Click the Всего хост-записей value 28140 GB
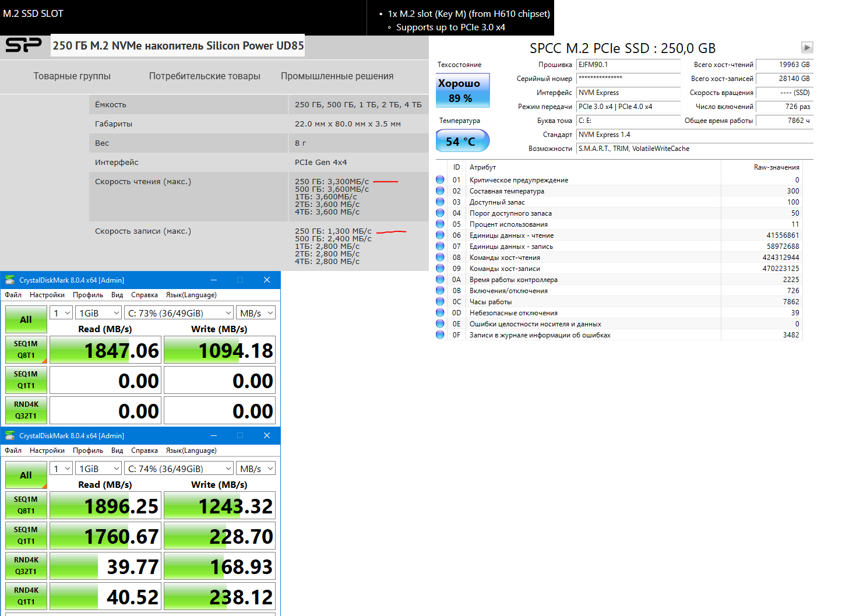 [785, 79]
